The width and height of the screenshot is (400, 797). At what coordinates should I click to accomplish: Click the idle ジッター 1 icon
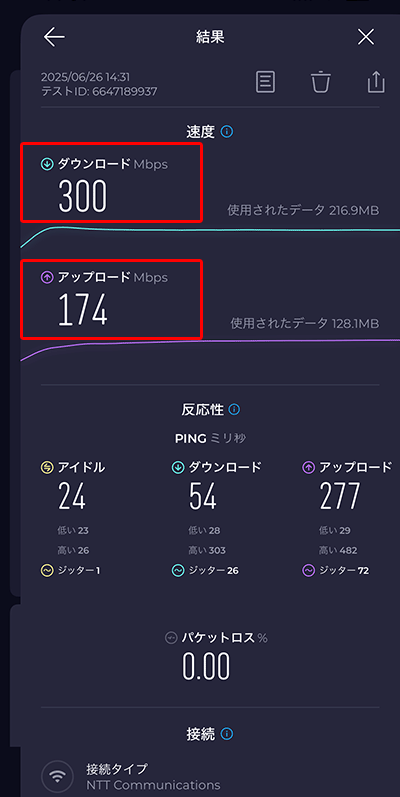pyautogui.click(x=47, y=571)
